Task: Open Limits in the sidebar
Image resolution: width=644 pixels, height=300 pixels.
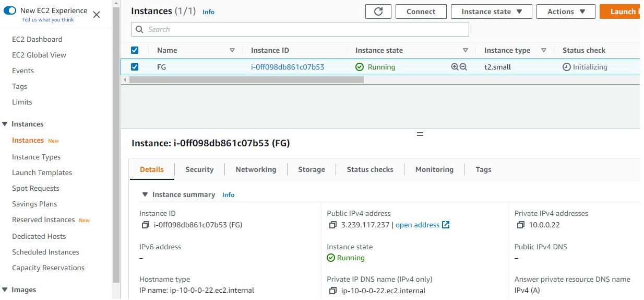Action: tap(22, 102)
